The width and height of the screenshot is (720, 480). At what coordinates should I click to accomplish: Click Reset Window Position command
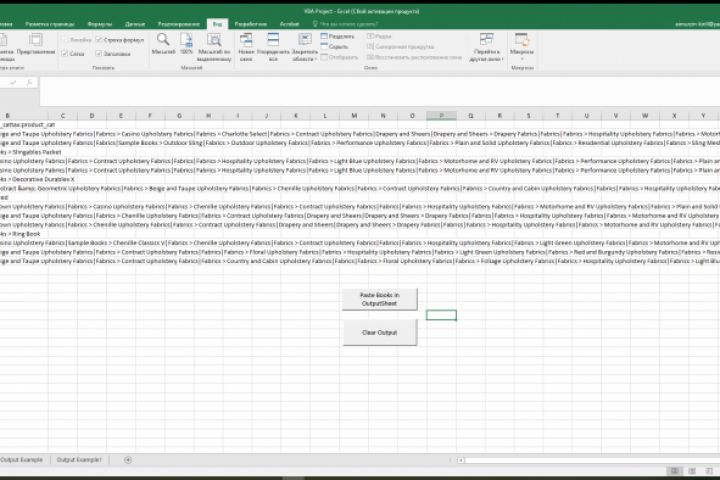(414, 57)
